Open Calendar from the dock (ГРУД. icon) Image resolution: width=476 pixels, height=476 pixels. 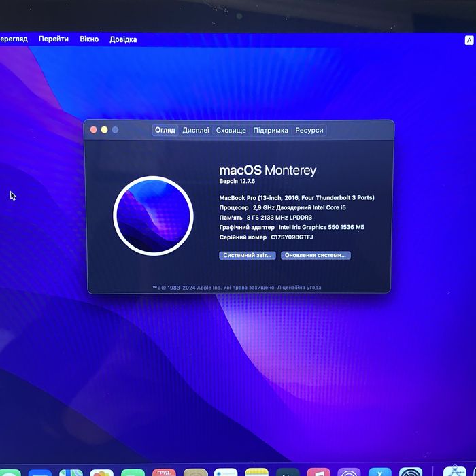164,472
